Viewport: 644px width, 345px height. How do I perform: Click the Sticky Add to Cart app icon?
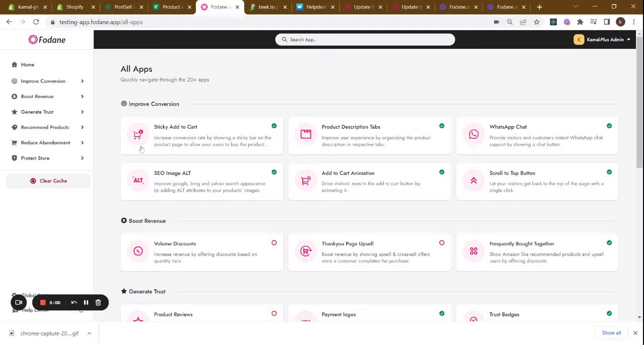(138, 134)
